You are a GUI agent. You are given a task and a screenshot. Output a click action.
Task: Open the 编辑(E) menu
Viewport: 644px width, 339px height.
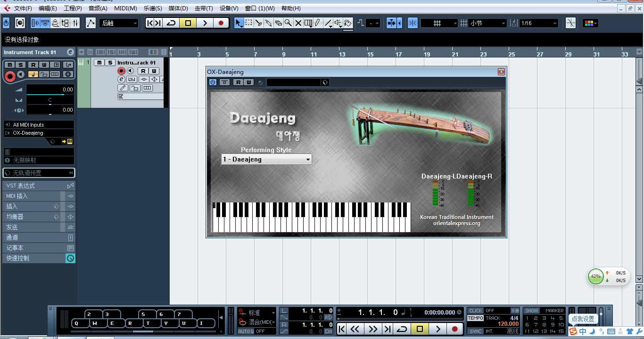point(48,8)
